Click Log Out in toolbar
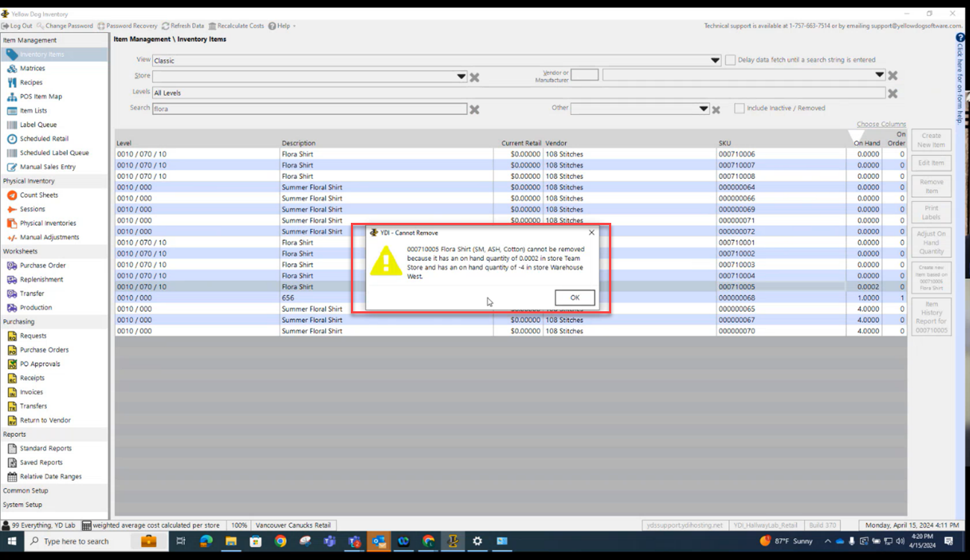970x560 pixels. tap(17, 26)
